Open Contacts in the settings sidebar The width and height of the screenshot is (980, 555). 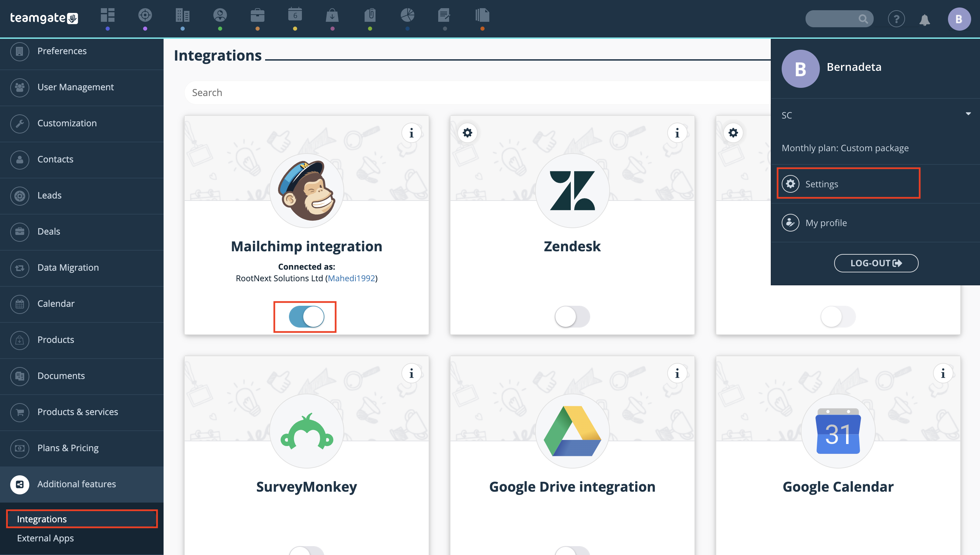pyautogui.click(x=82, y=160)
